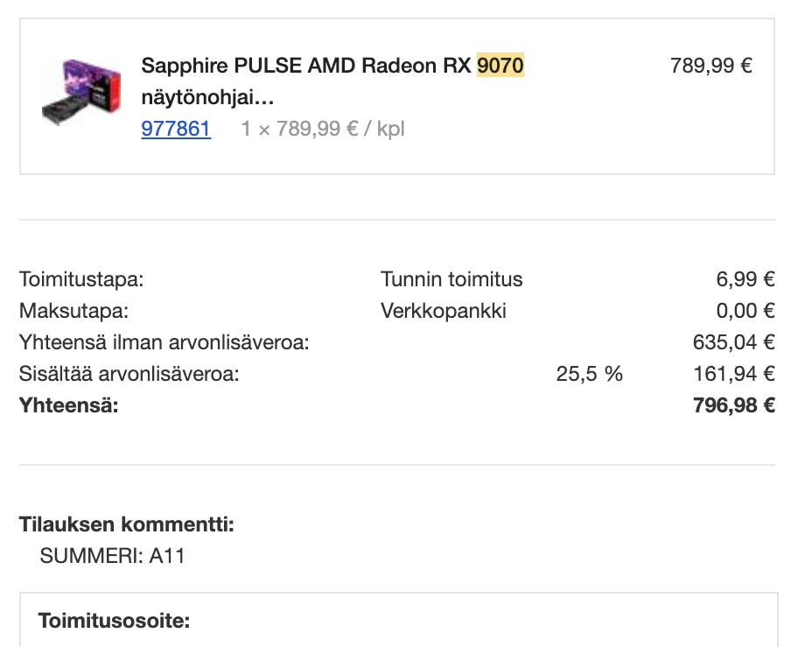
Task: Click the 161,94 € VAT amount
Action: point(734,374)
